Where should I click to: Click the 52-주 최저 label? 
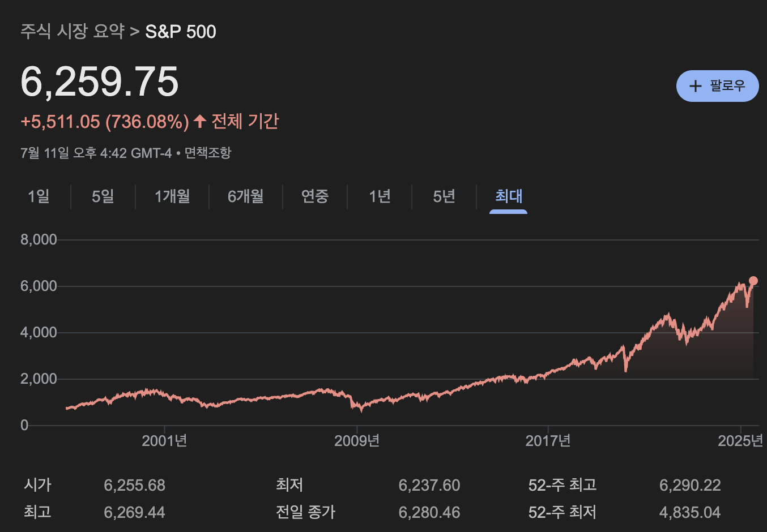tap(562, 512)
